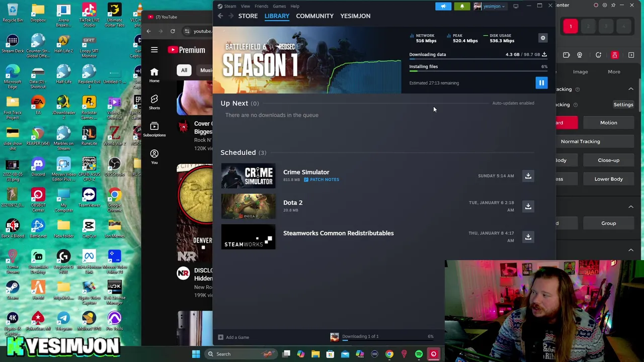This screenshot has height=362, width=644.
Task: Open Steam download settings gear
Action: [x=543, y=38]
